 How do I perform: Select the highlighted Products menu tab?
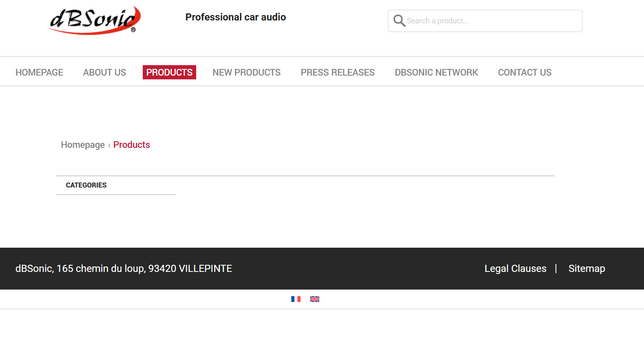point(169,72)
